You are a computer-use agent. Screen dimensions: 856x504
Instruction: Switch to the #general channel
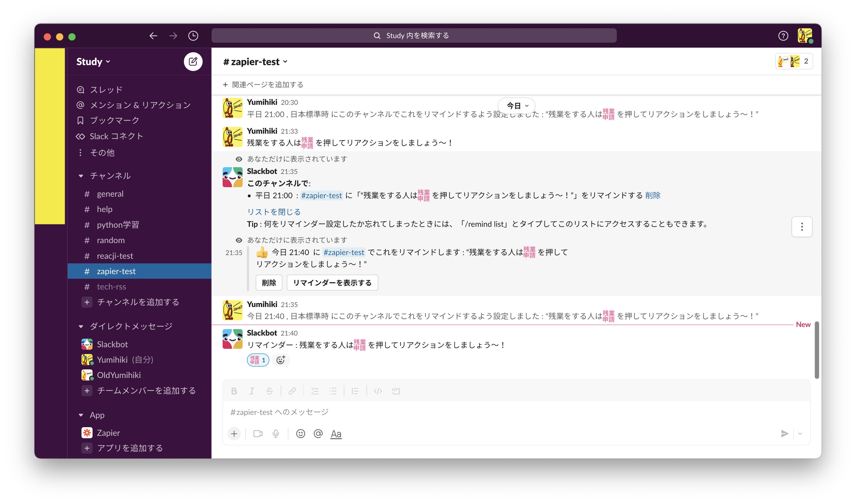click(x=110, y=194)
